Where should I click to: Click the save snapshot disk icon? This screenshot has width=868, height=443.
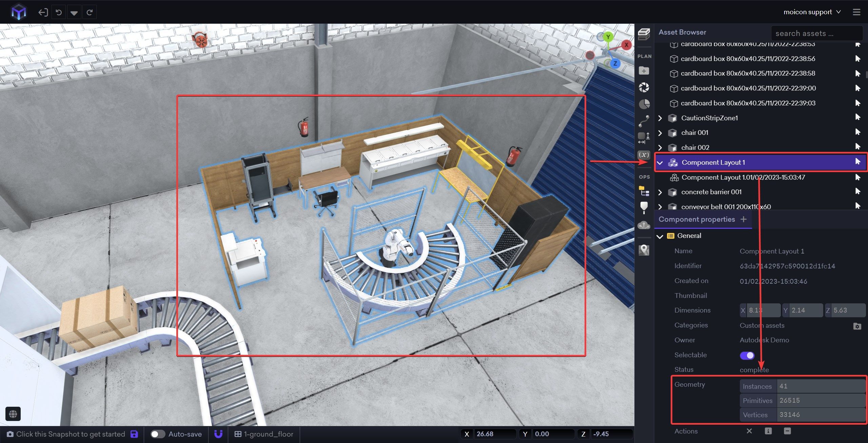[134, 434]
